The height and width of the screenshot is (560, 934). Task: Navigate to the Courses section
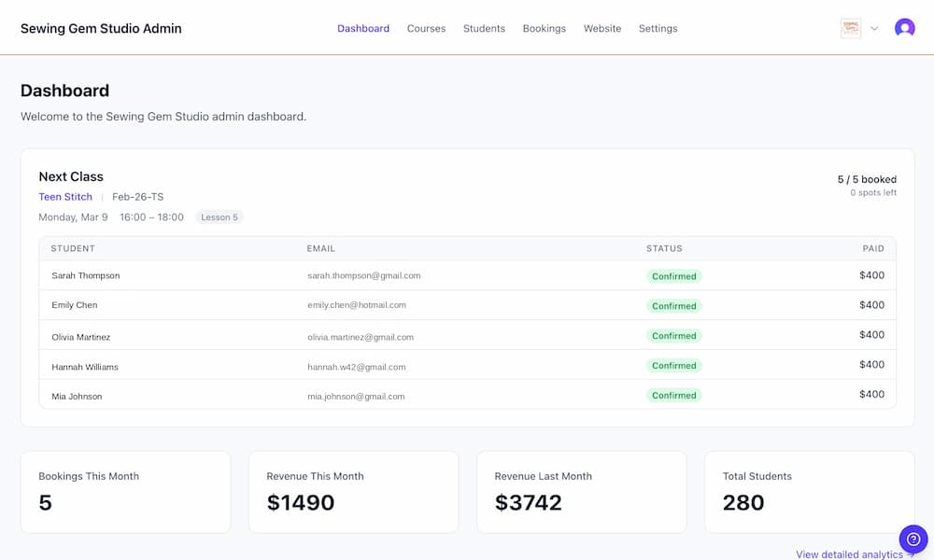[x=426, y=28]
